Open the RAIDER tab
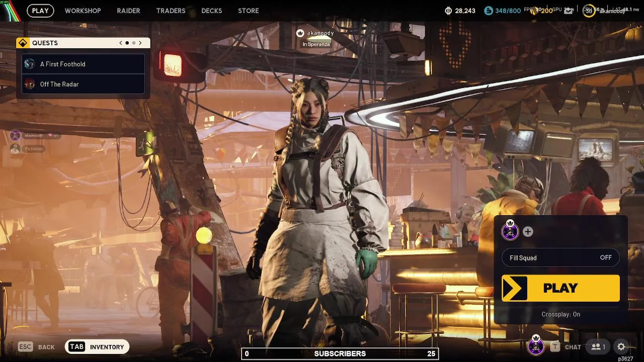This screenshot has width=644, height=362. (x=128, y=11)
